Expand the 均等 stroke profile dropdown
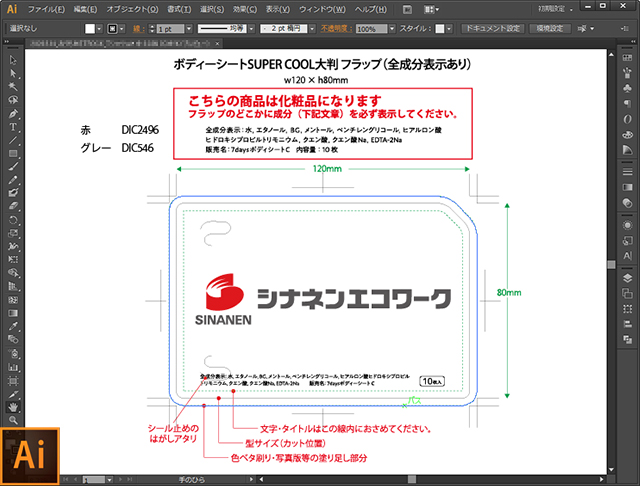The width and height of the screenshot is (640, 486). 251,29
